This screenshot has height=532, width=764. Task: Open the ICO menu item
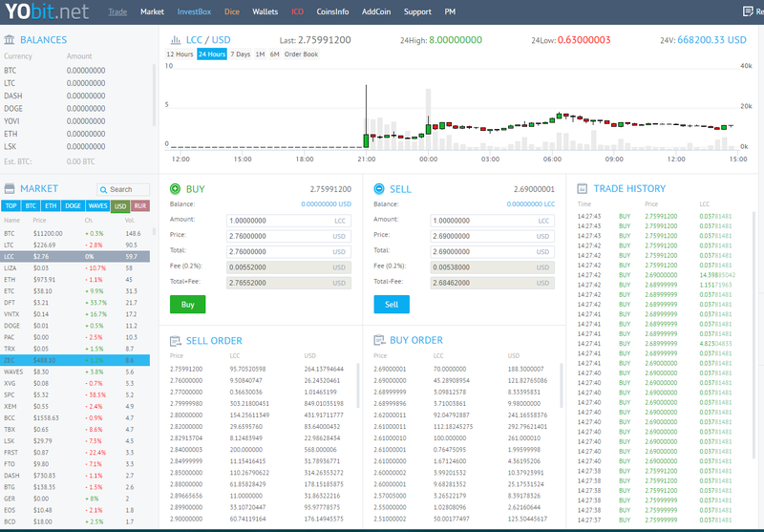pyautogui.click(x=297, y=11)
